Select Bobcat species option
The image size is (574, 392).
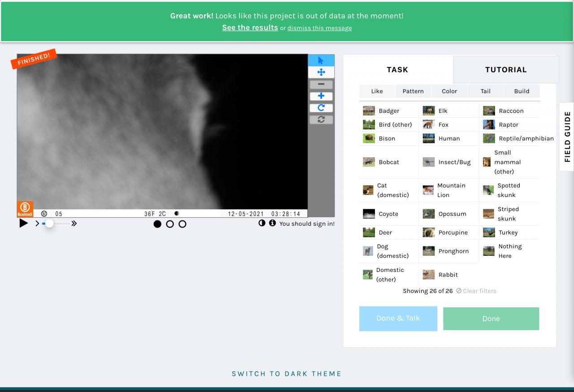coord(389,162)
